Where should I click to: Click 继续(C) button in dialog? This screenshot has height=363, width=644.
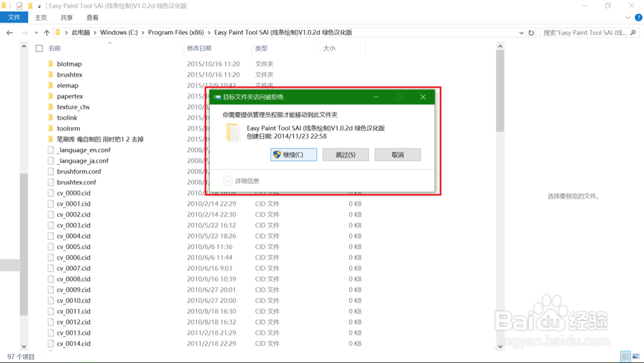click(293, 155)
